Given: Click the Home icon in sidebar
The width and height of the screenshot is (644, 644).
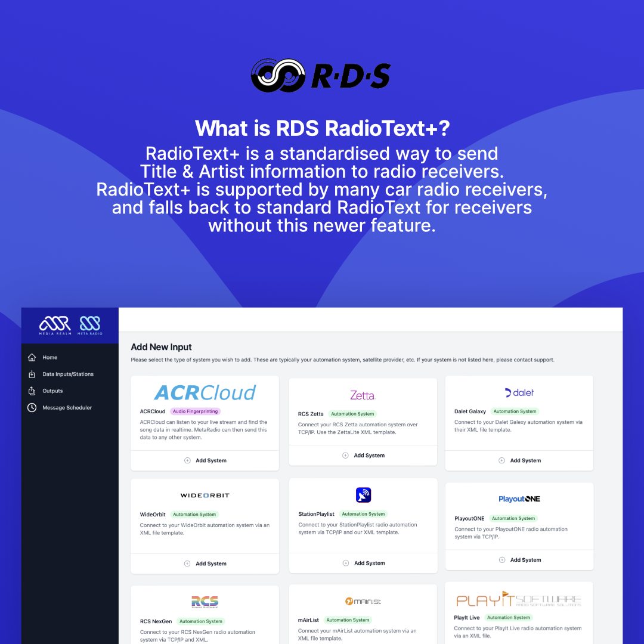Looking at the screenshot, I should [32, 357].
